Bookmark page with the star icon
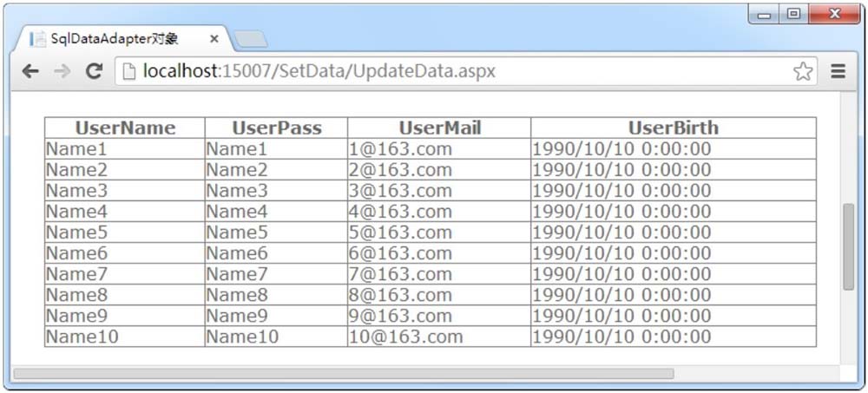Screen dimensions: 868x393 (803, 71)
